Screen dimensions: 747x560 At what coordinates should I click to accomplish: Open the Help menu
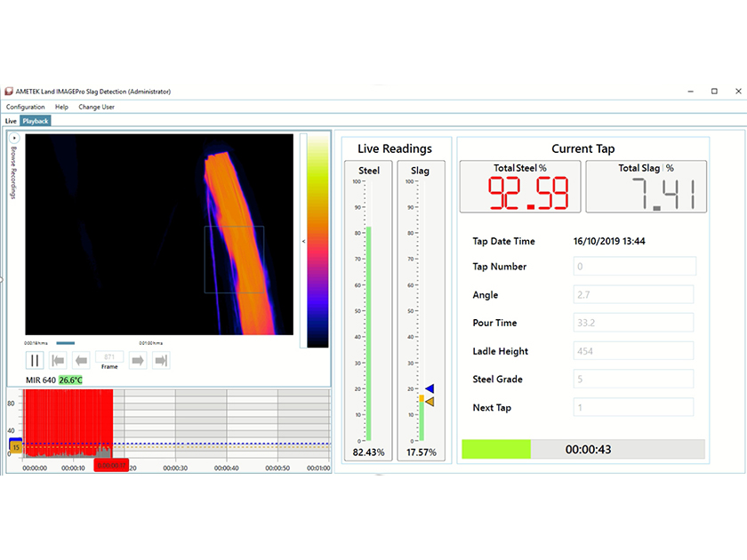coord(61,106)
